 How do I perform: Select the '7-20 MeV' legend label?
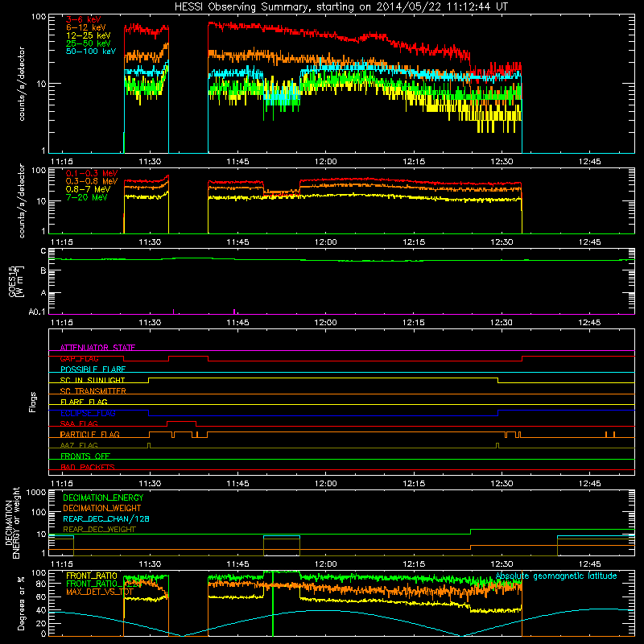87,197
